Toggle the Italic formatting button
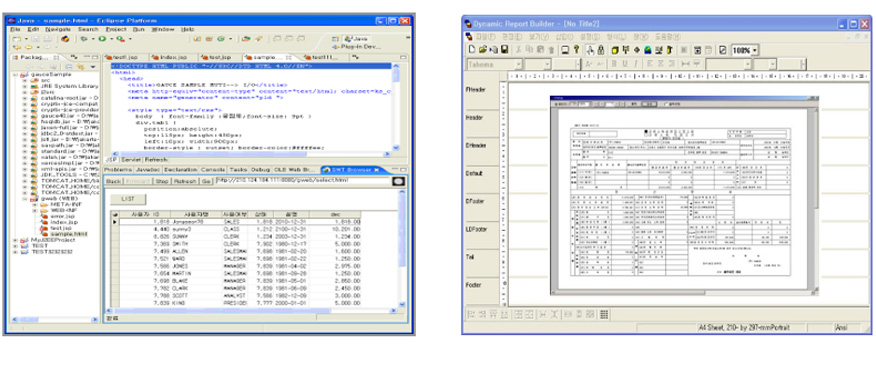The width and height of the screenshot is (876, 386). [636, 64]
